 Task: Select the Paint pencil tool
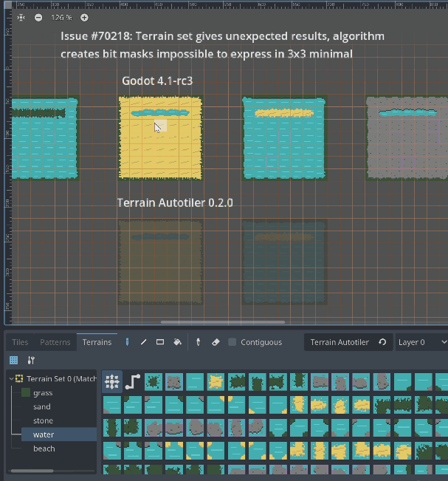[x=127, y=342]
